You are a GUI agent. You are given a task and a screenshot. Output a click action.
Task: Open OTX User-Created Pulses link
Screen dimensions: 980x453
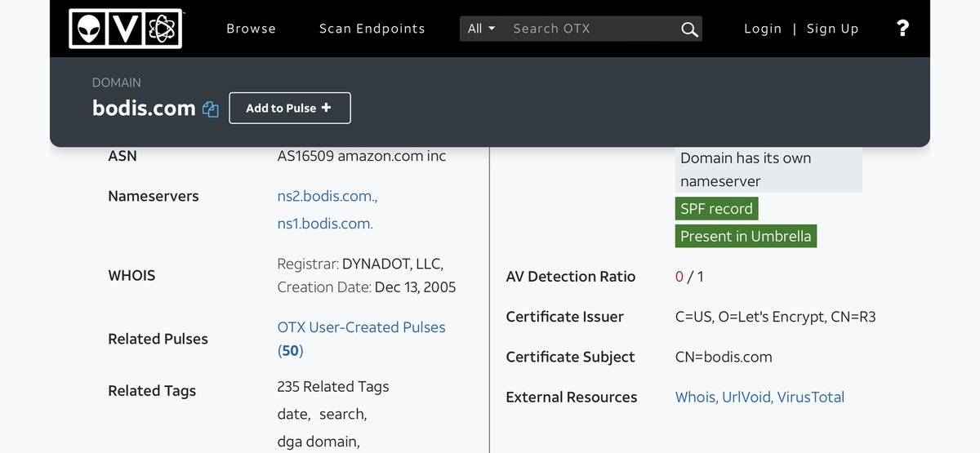(361, 327)
